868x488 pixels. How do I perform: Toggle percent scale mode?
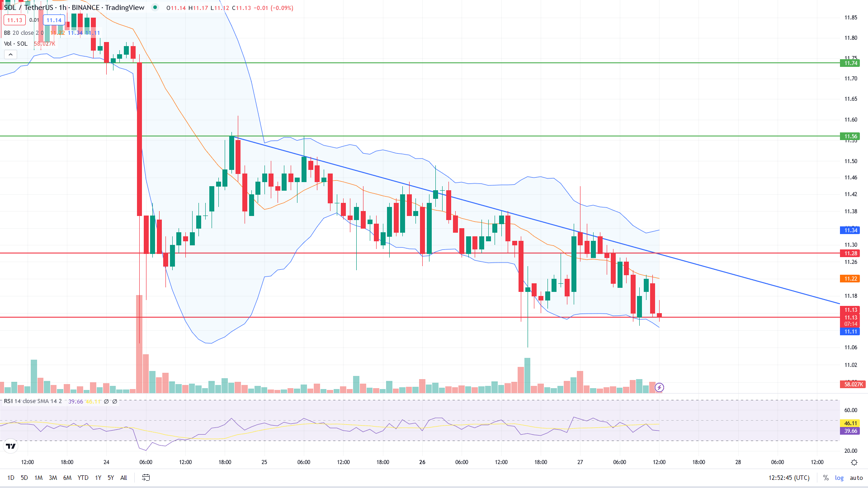pyautogui.click(x=826, y=478)
